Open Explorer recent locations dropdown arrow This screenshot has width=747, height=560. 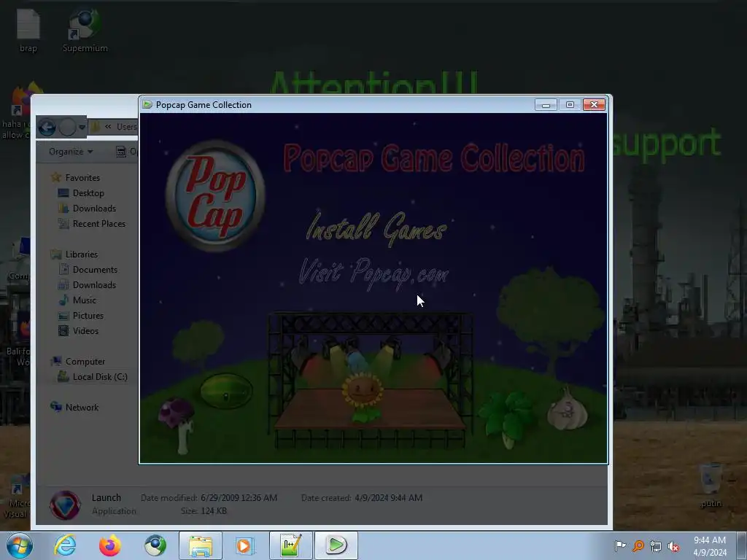coord(82,128)
